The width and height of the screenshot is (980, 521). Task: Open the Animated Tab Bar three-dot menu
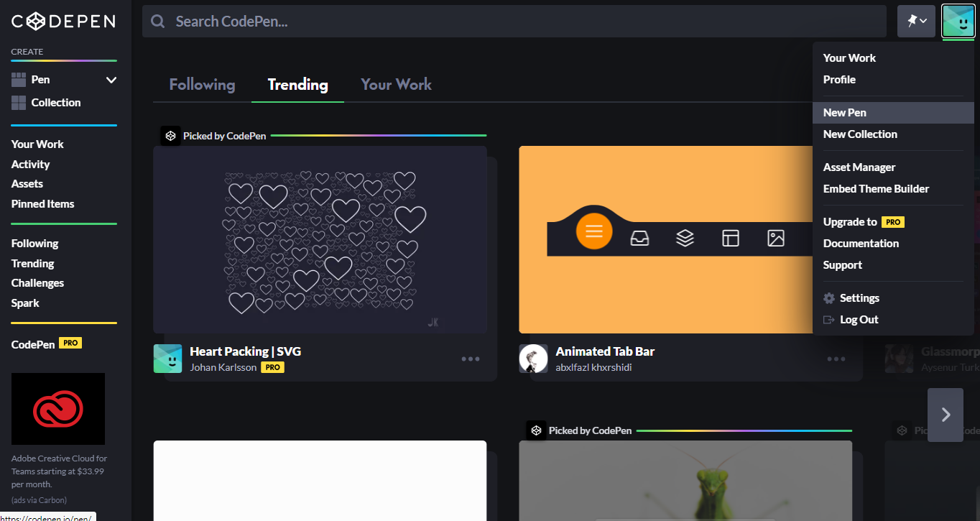coord(836,359)
